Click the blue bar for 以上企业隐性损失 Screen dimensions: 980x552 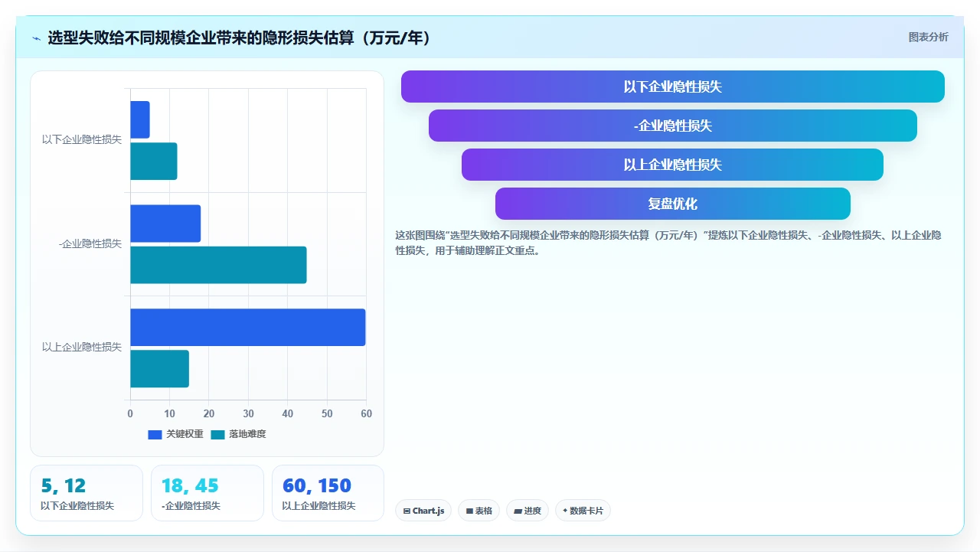[248, 327]
